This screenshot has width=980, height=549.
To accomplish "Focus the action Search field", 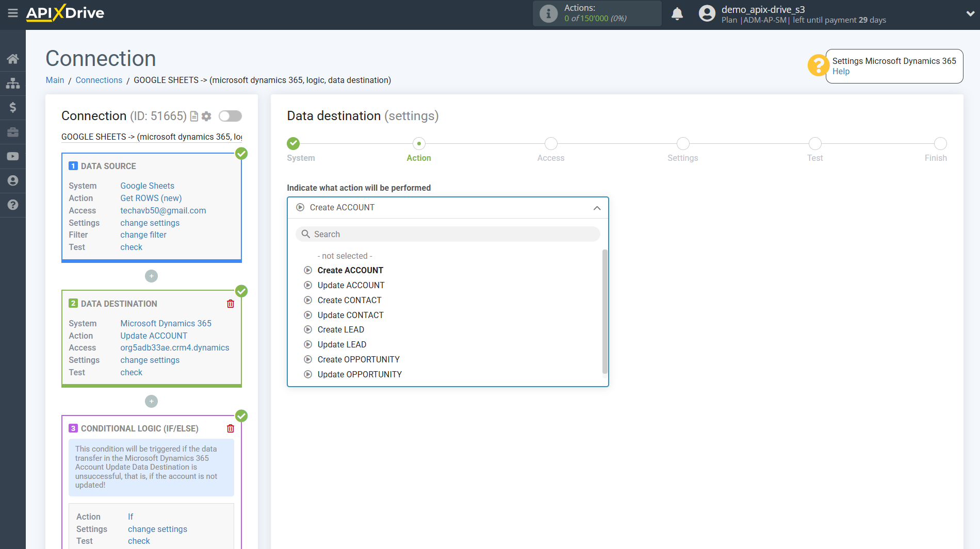I will 448,234.
